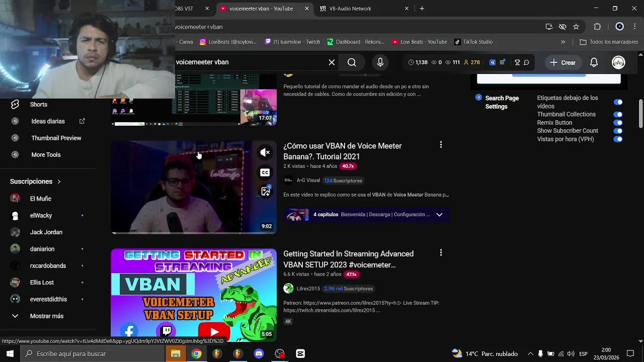
Task: Open CapCut from the taskbar
Action: (x=300, y=353)
